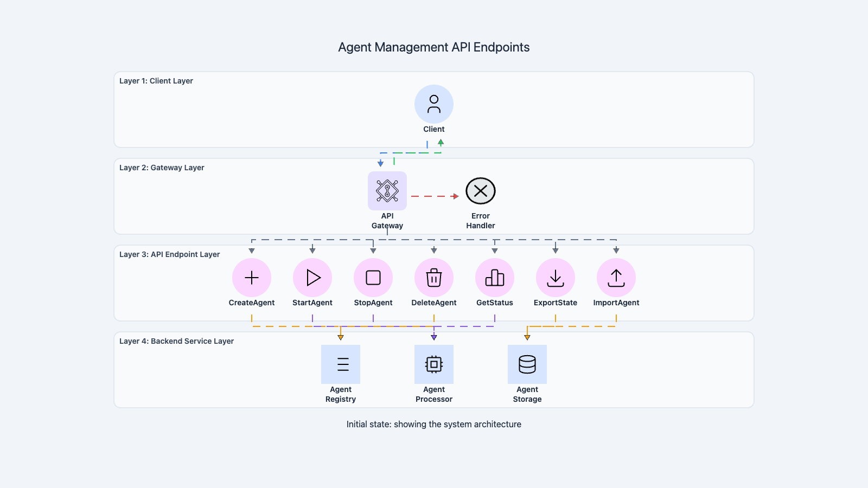Image resolution: width=868 pixels, height=488 pixels.
Task: Click the 'Layer 2: Gateway Layer' label
Action: [162, 168]
